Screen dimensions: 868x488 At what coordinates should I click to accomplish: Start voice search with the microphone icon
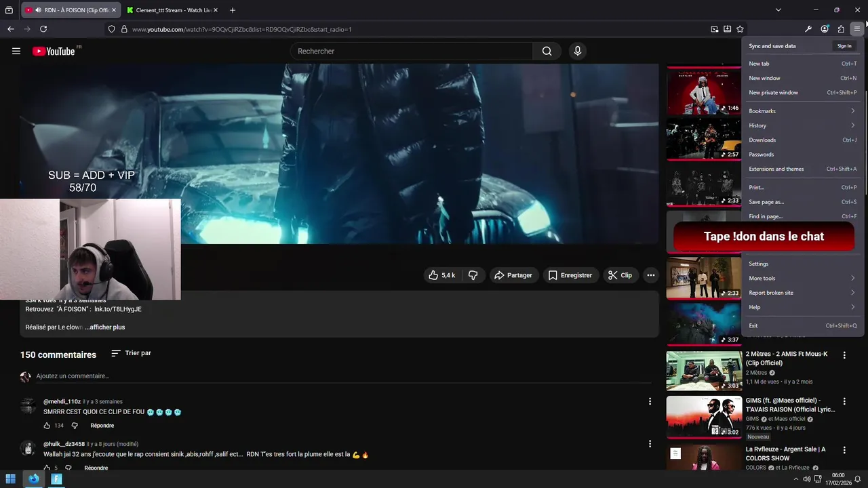click(x=577, y=51)
